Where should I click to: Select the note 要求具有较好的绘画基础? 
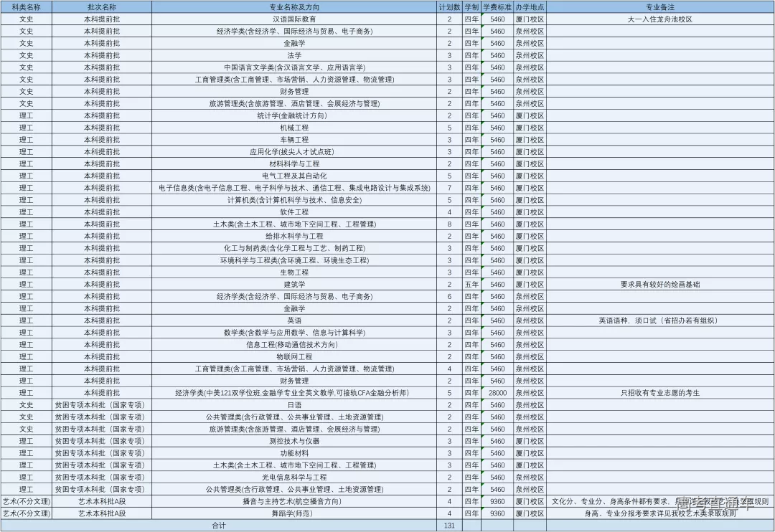[659, 285]
